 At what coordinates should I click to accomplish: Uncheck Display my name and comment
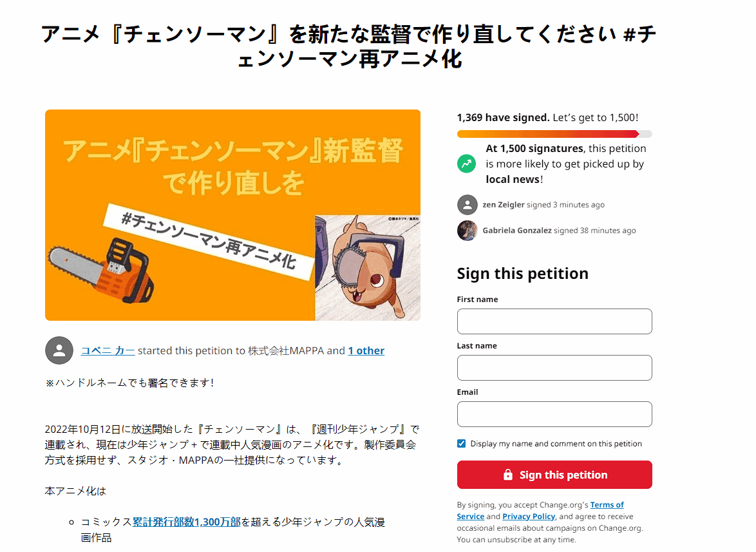462,444
